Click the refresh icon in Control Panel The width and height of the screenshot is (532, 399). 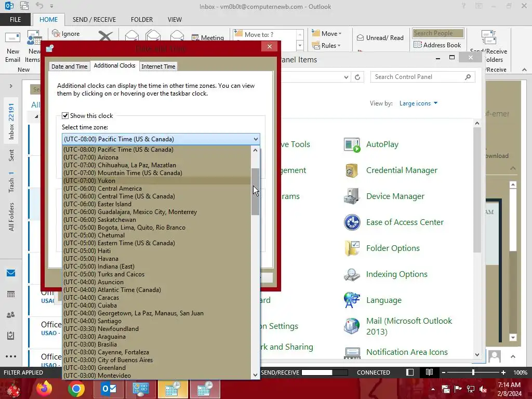click(357, 77)
